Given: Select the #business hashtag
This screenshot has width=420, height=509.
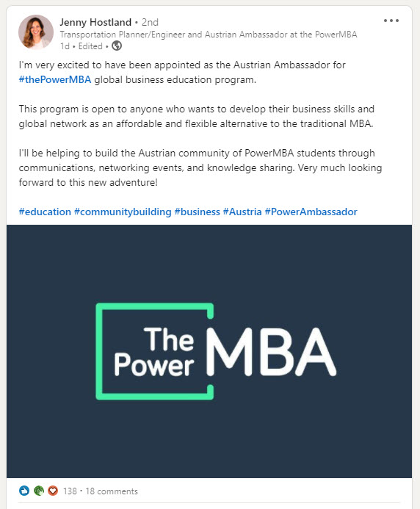Looking at the screenshot, I should click(x=197, y=212).
